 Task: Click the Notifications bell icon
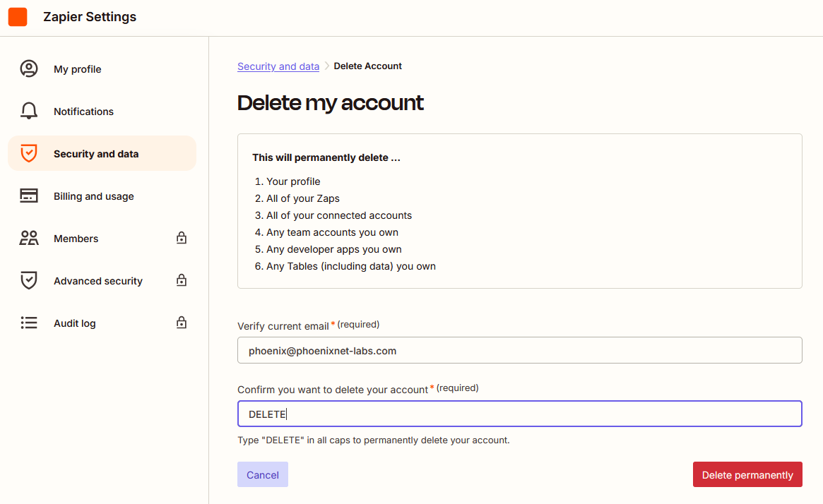(x=28, y=112)
